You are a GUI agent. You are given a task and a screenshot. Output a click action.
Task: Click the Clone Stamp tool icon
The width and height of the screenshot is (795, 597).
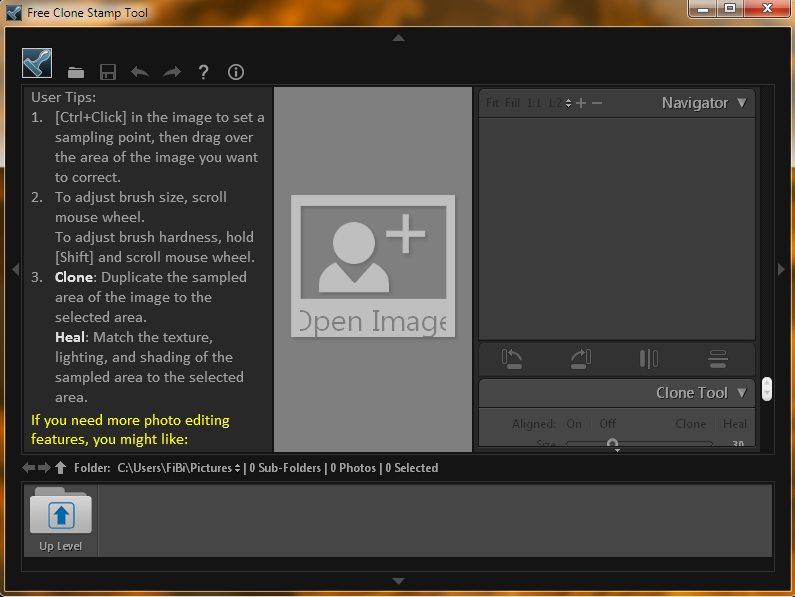click(37, 63)
